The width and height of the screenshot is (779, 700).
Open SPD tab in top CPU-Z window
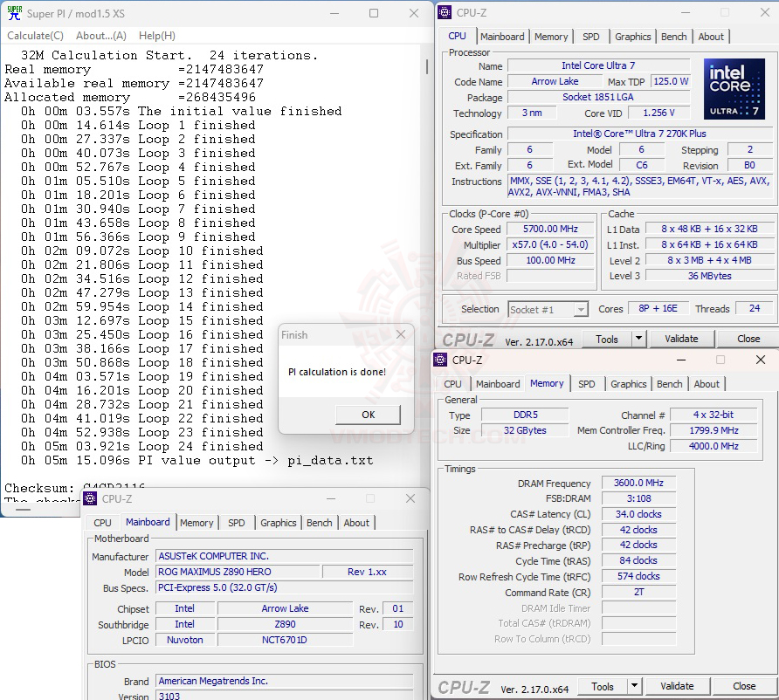(x=590, y=37)
